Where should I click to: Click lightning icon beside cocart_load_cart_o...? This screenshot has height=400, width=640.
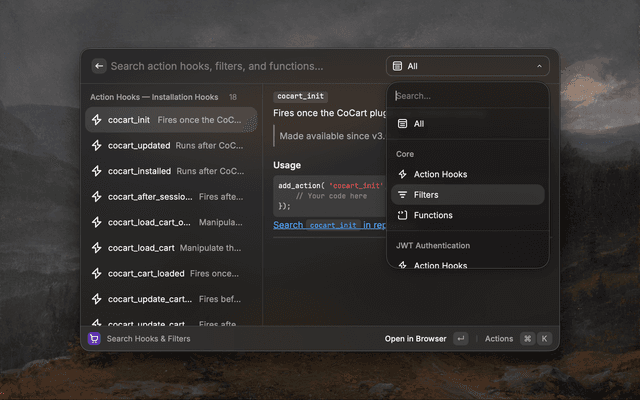coord(96,222)
